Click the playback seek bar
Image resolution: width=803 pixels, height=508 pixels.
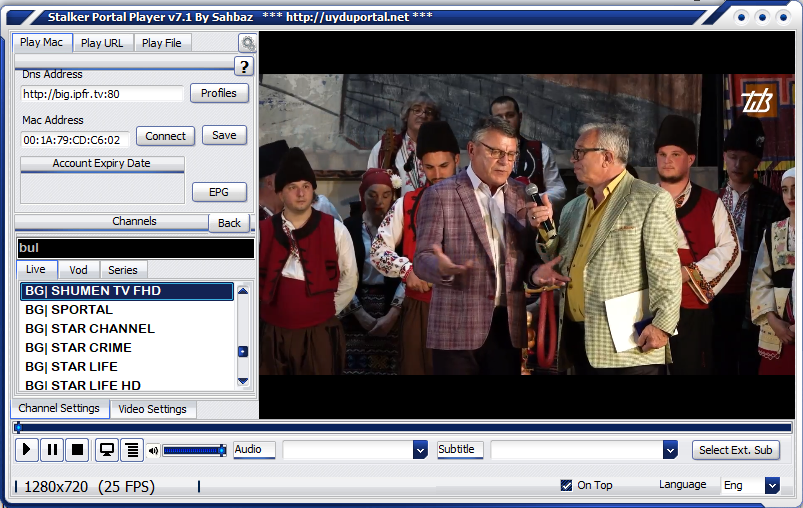[x=403, y=427]
